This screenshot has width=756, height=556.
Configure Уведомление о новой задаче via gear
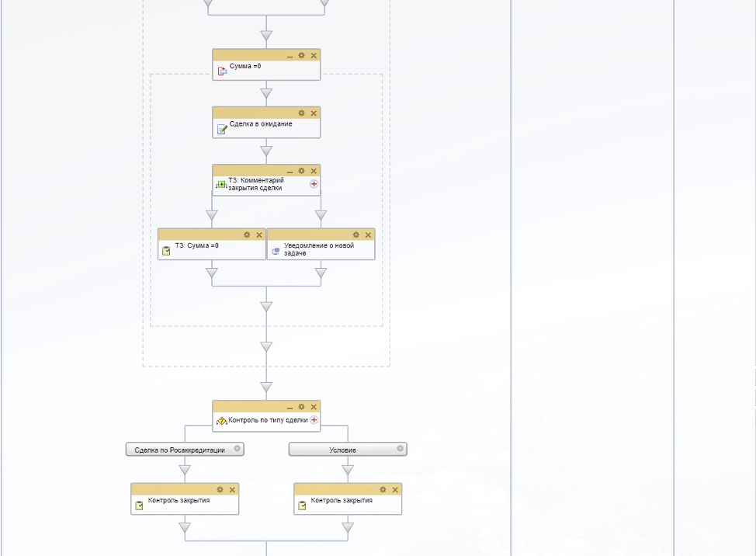pyautogui.click(x=356, y=235)
